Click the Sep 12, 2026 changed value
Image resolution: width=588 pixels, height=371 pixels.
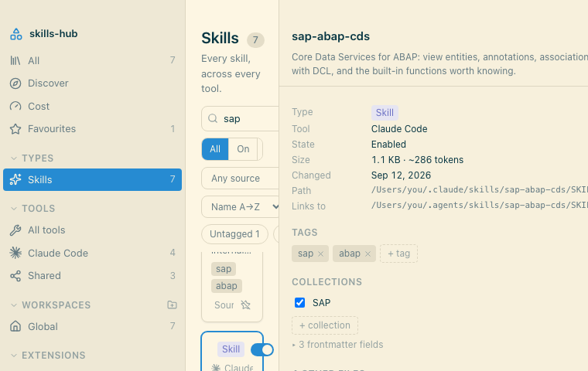(401, 175)
